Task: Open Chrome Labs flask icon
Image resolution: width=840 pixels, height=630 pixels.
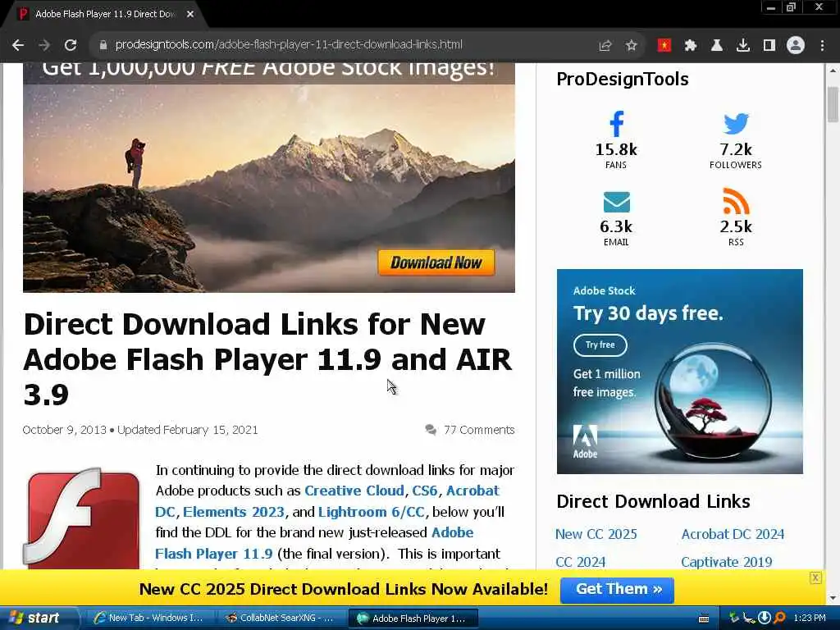Action: [x=717, y=46]
